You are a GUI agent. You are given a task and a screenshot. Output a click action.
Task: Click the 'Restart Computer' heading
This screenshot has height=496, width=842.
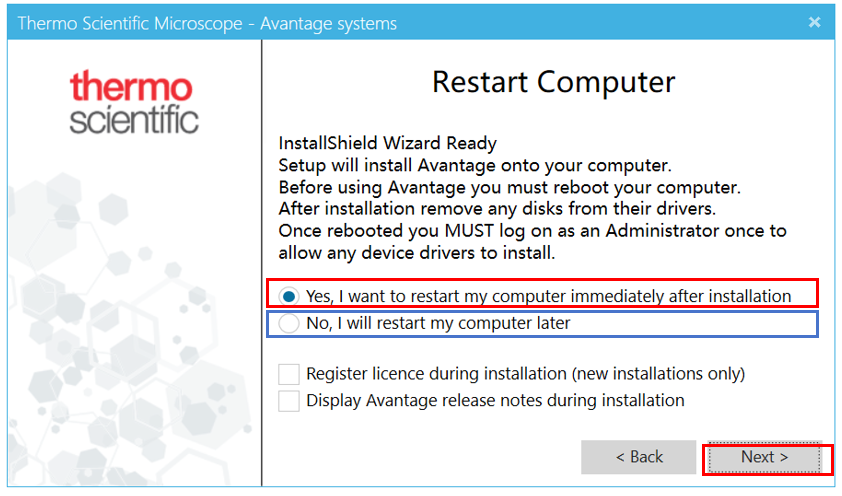554,82
